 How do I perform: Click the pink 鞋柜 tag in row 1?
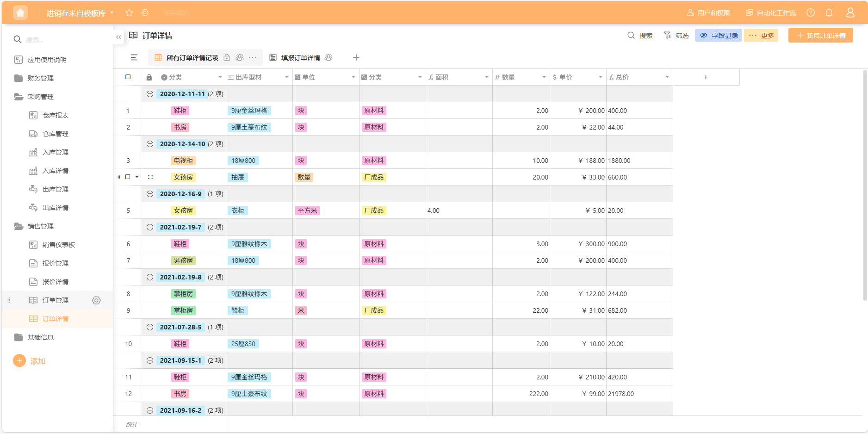click(180, 111)
